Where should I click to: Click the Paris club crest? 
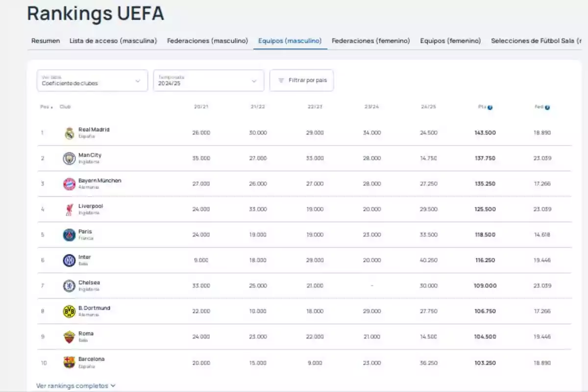[69, 235]
